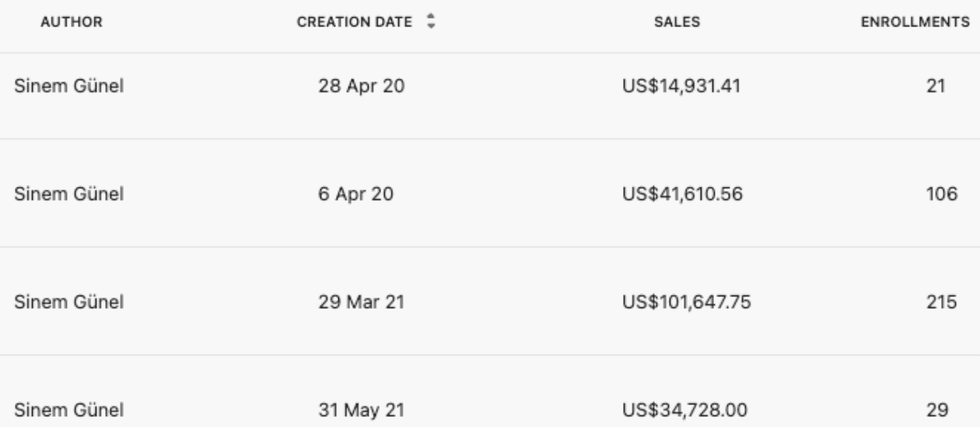Click the 6 Apr 20 creation date
Screen dimensions: 980x427
355,194
